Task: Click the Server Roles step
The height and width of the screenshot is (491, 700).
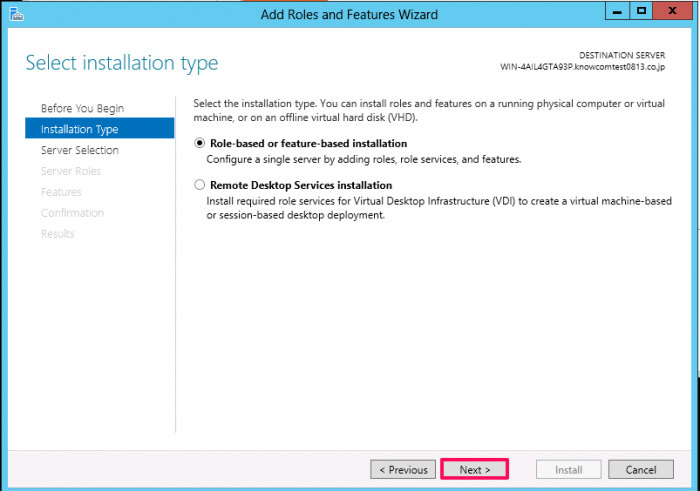Action: (x=71, y=171)
